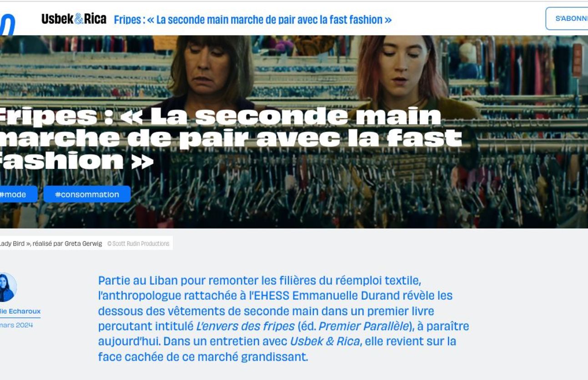This screenshot has width=588, height=380.
Task: Click the italic book title L'envers des fripes
Action: click(x=245, y=326)
